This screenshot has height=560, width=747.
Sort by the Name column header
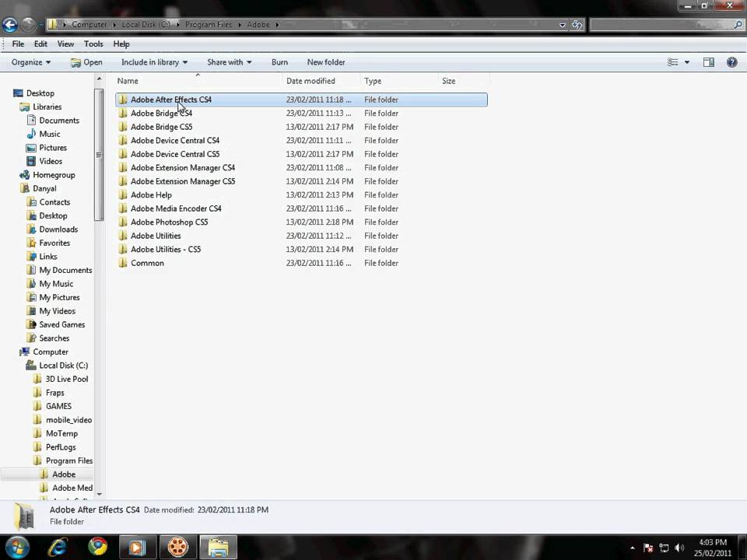point(128,81)
